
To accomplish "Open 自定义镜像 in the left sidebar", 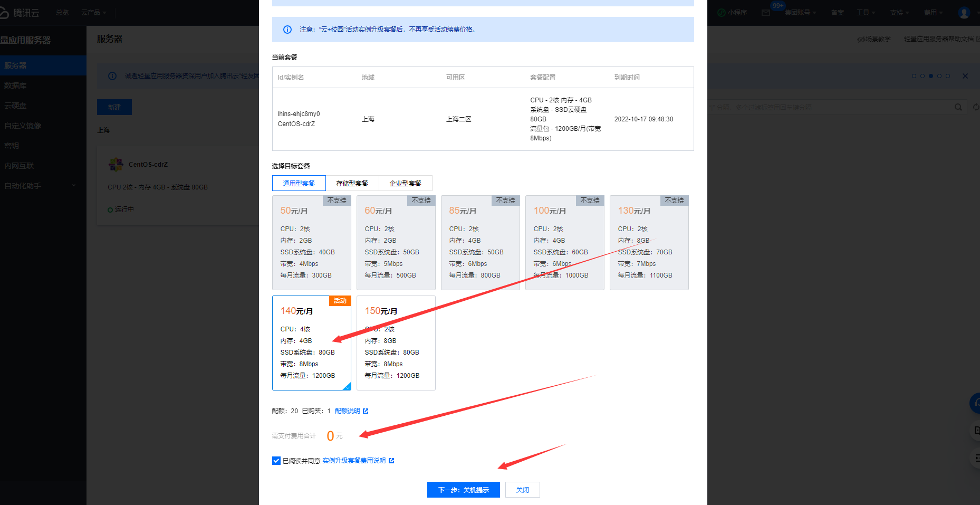I will point(43,126).
